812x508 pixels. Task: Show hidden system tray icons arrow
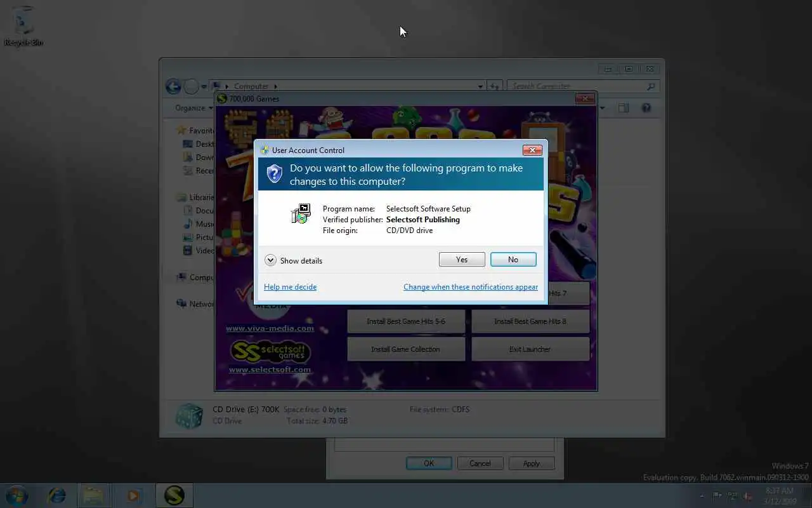702,496
